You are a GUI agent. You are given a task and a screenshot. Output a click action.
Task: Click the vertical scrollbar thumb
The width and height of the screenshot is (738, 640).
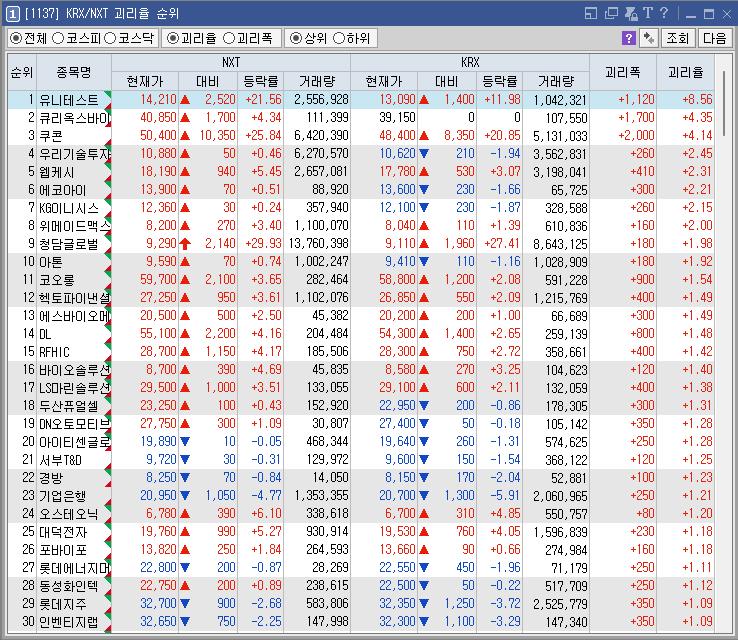coord(725,103)
